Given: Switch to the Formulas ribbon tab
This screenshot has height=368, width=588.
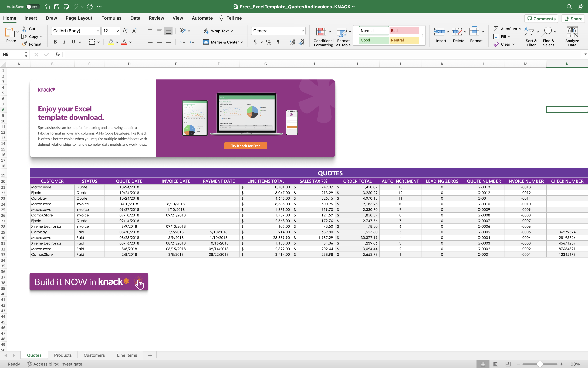Looking at the screenshot, I should point(111,18).
